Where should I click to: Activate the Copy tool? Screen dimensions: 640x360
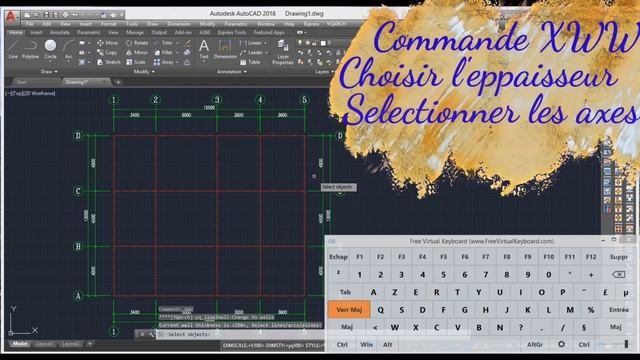[x=107, y=53]
